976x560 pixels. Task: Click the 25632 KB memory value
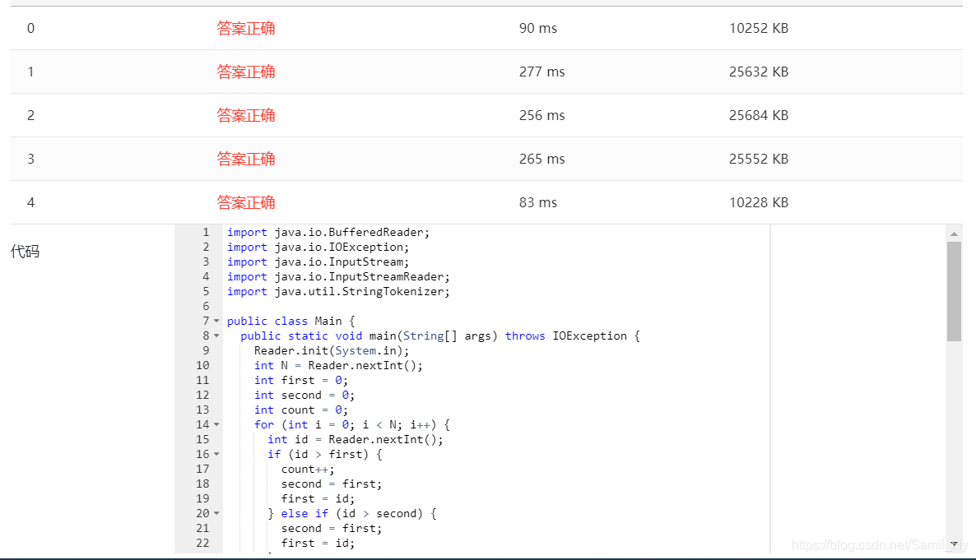pos(759,72)
